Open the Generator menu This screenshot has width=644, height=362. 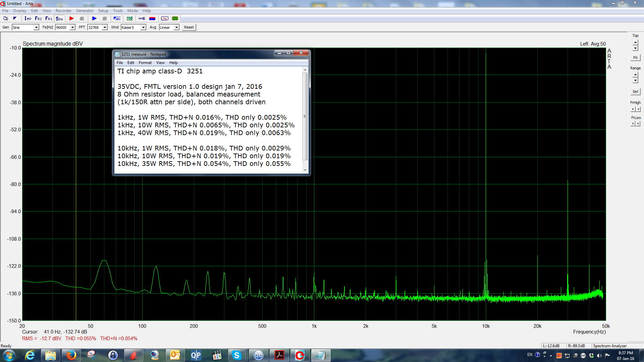click(85, 11)
